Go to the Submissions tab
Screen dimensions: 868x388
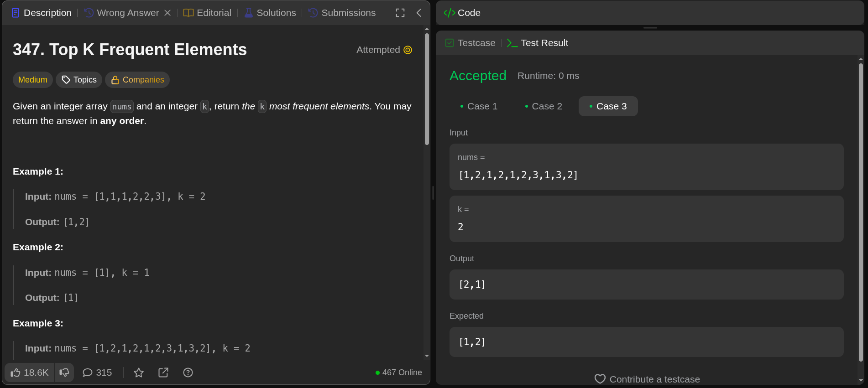[342, 13]
